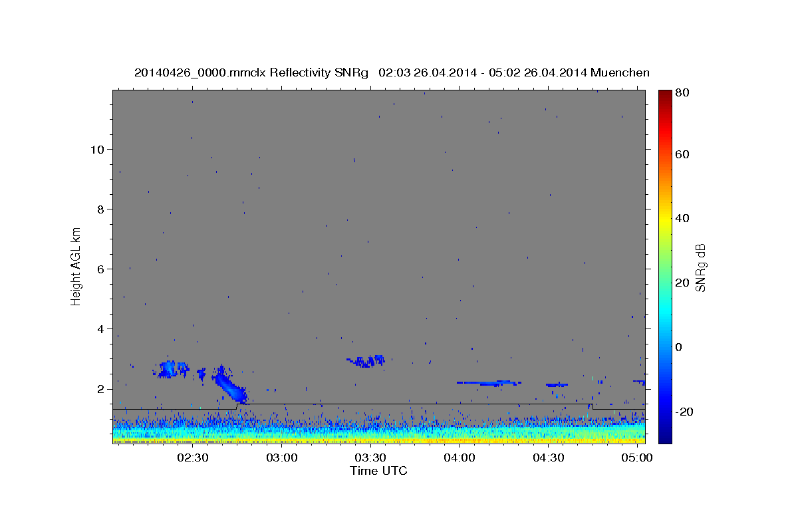Click the 'SNRg dB' colorbar label

(700, 267)
